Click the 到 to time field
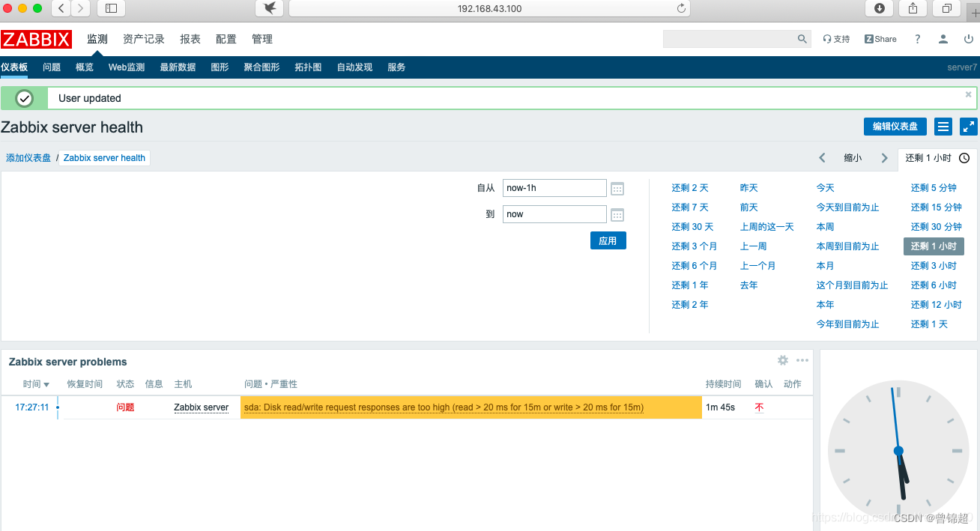 [x=554, y=214]
